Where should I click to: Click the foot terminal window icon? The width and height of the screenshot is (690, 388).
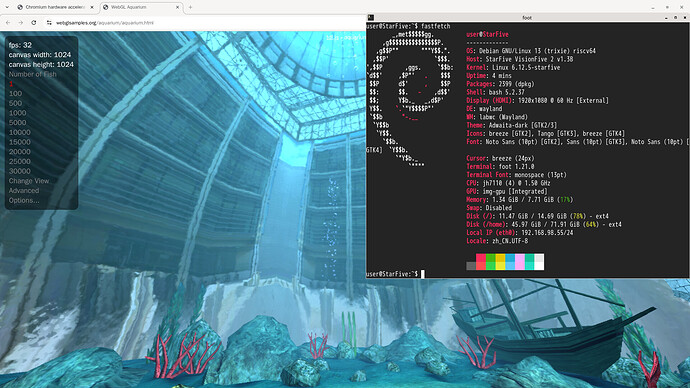click(x=371, y=18)
